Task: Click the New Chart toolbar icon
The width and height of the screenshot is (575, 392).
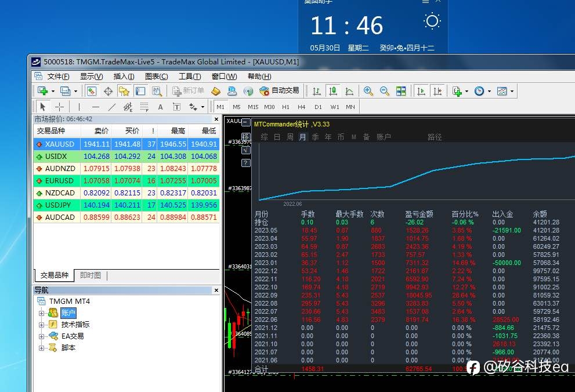Action: (x=43, y=91)
